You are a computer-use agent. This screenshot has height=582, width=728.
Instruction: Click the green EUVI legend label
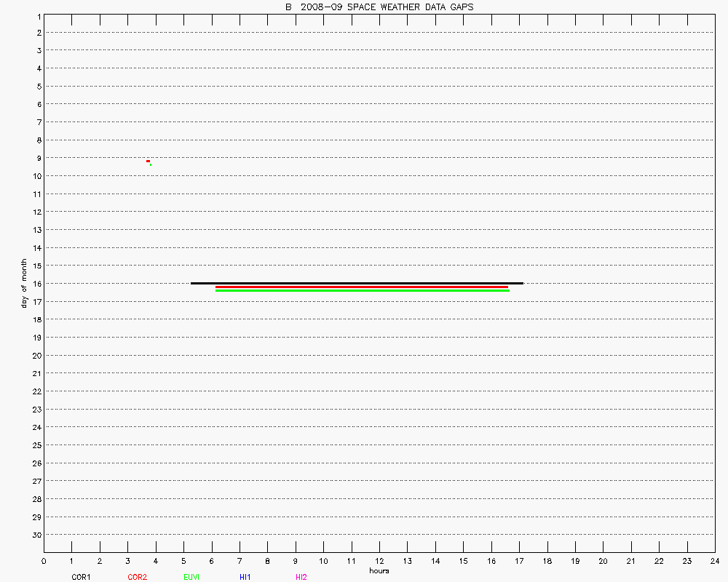[191, 577]
